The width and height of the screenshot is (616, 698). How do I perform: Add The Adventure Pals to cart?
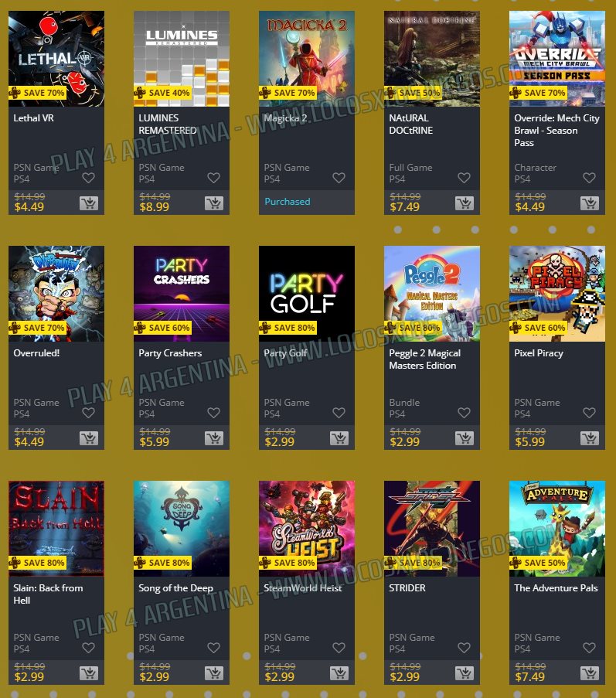[x=590, y=673]
